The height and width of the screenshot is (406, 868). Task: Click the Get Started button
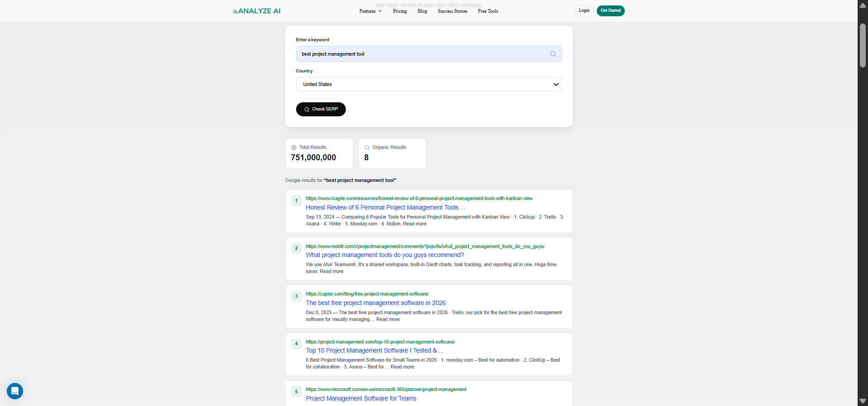click(x=610, y=10)
